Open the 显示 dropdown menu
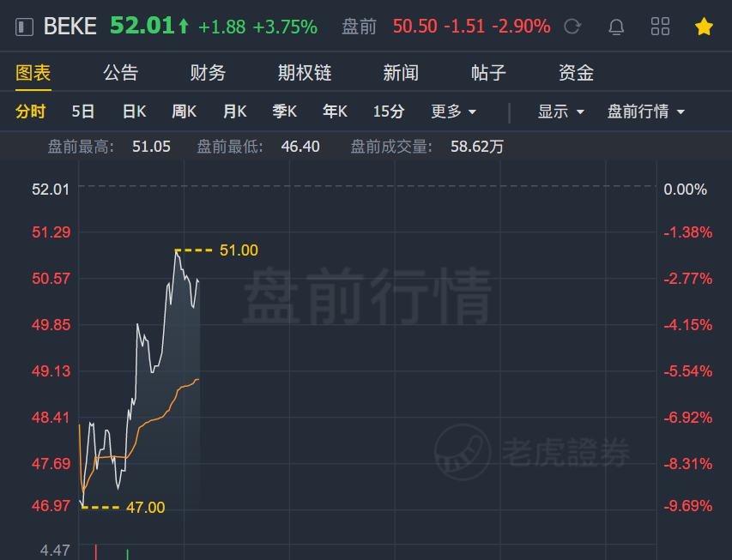The width and height of the screenshot is (732, 560). coord(560,111)
